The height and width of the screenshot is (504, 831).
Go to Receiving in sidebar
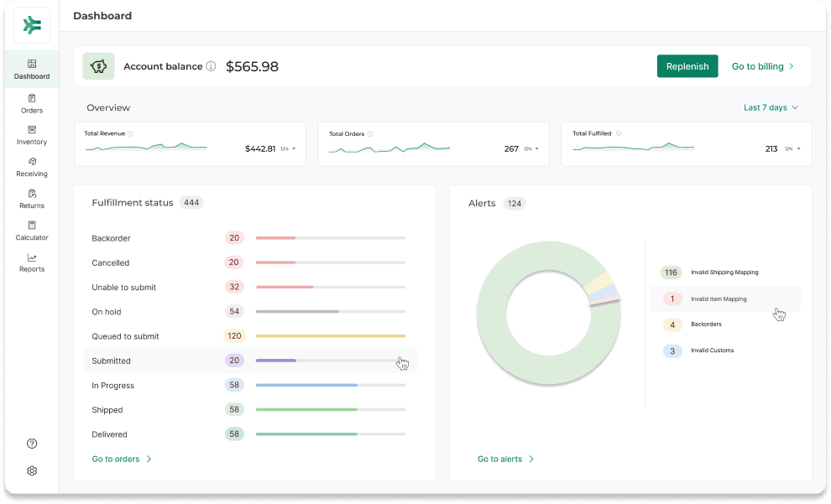pos(32,162)
